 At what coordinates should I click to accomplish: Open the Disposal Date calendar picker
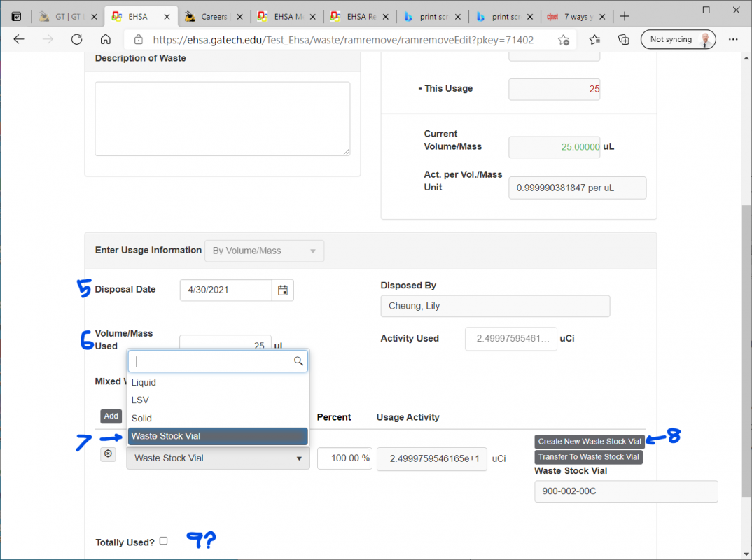283,290
